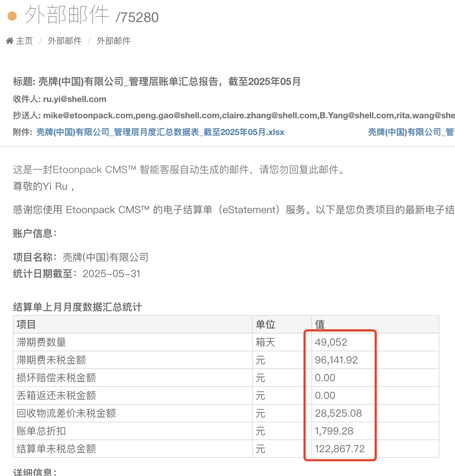The image size is (455, 476).
Task: Select value 28,525.08
Action: tap(338, 413)
